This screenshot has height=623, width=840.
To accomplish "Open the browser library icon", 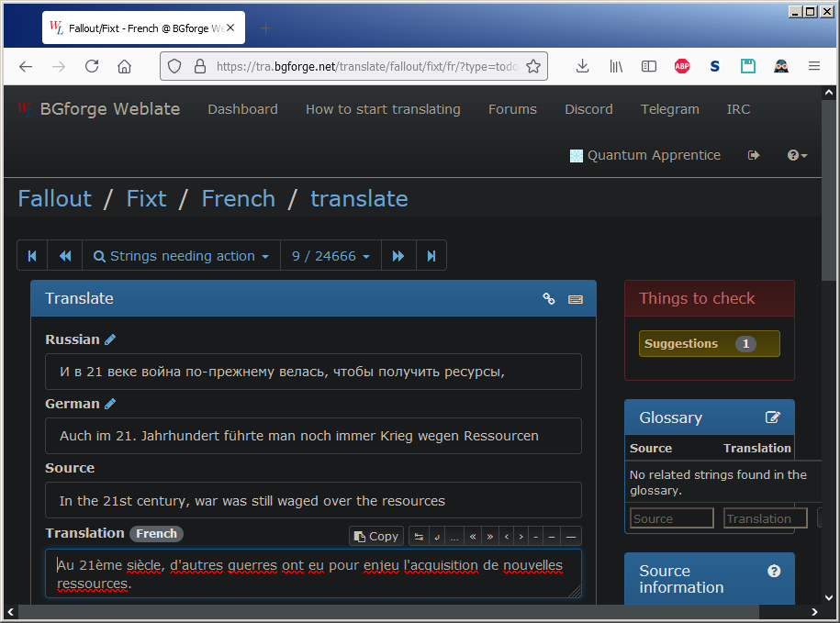I will tap(616, 66).
